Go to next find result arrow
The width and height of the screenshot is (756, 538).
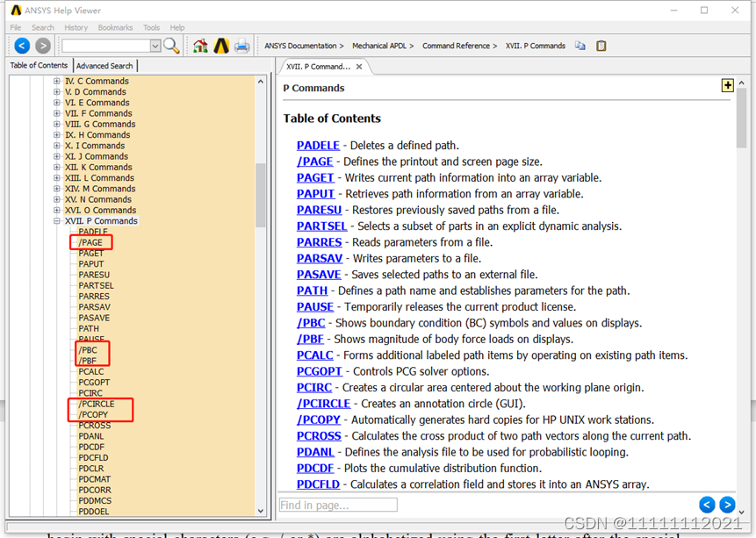[727, 505]
